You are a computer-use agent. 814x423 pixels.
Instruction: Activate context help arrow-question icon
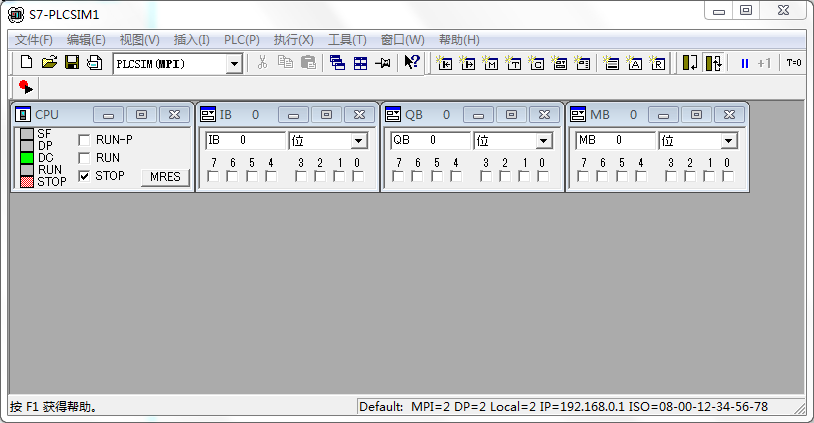(412, 63)
